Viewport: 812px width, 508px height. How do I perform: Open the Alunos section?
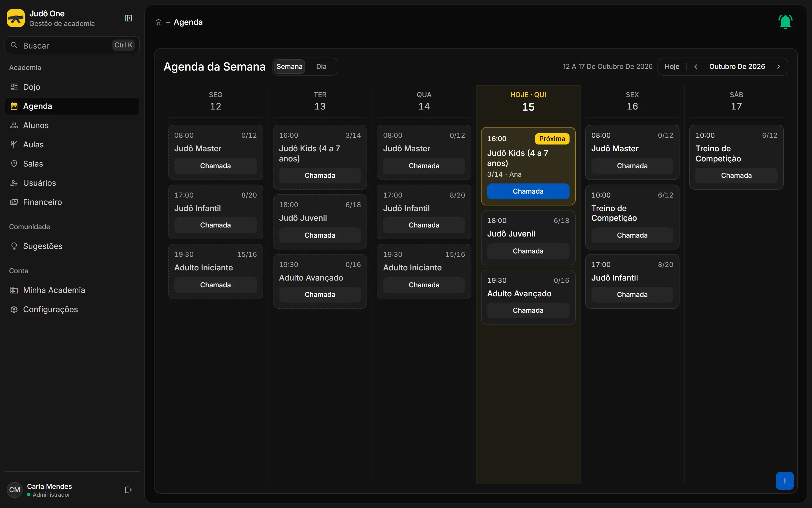point(72,125)
